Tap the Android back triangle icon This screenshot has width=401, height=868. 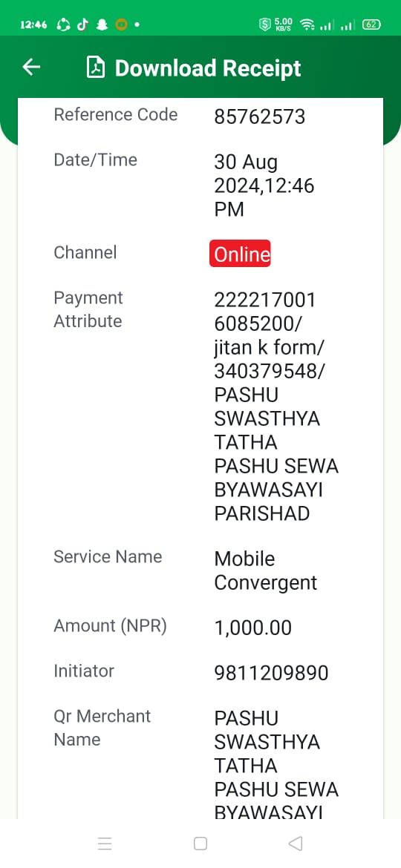296,843
